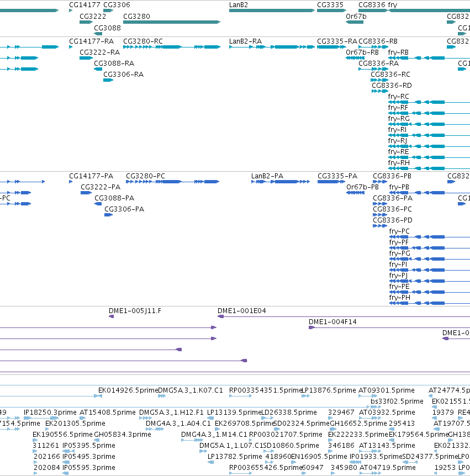Click the fry-PB protein label

tap(399, 187)
